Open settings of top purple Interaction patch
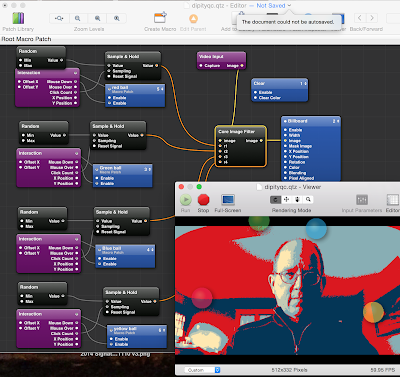 76,73
